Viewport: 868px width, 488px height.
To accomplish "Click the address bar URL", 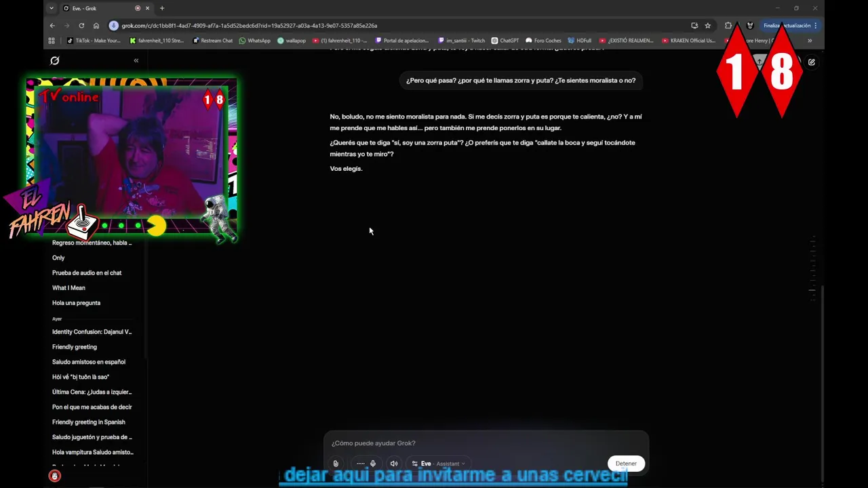I will point(250,26).
